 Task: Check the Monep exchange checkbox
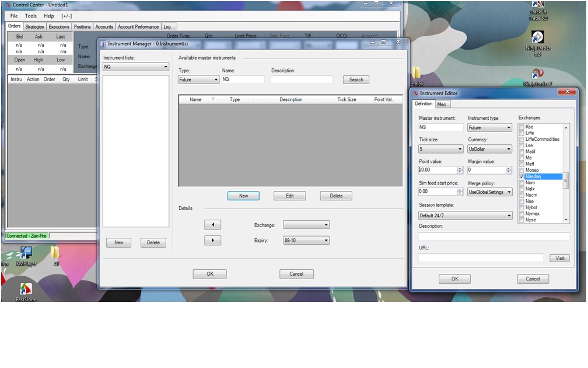521,170
